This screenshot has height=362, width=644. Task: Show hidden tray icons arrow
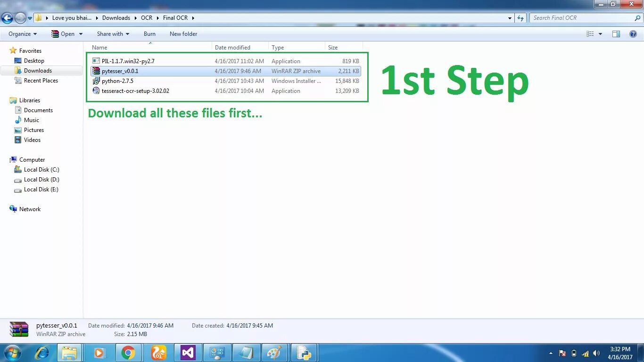point(551,353)
